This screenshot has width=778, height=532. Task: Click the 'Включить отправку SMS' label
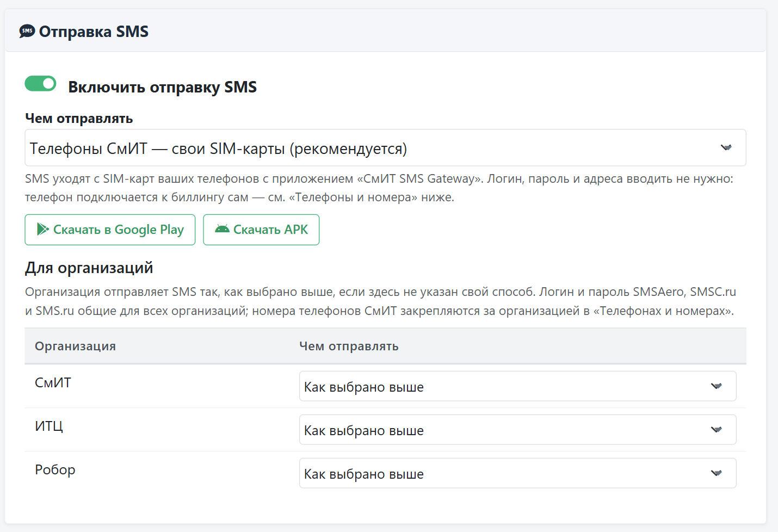click(162, 87)
